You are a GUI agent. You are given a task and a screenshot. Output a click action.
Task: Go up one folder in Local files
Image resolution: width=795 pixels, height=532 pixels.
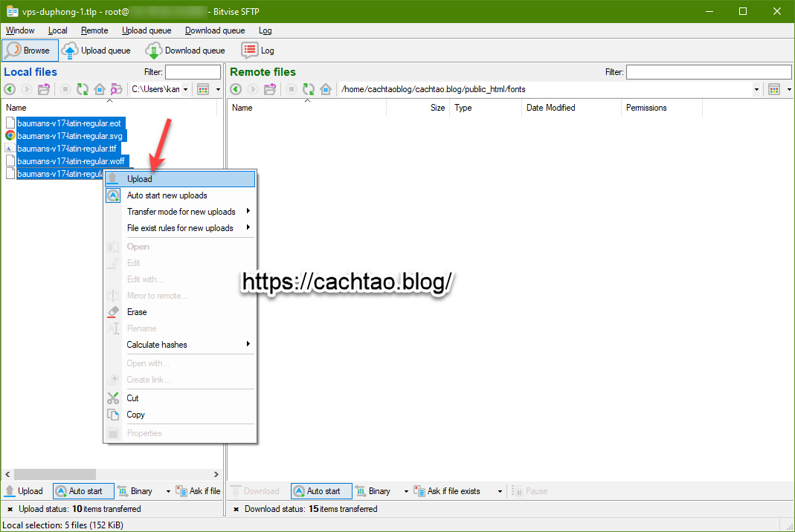[x=44, y=89]
